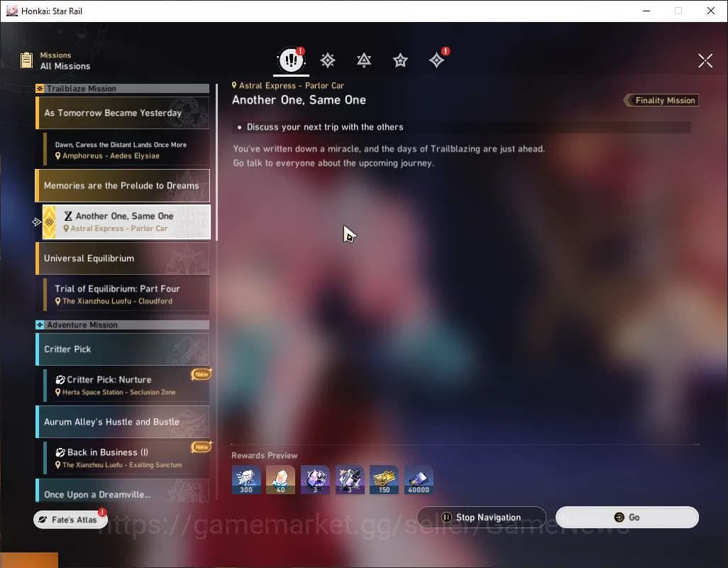View the 150 gold item reward icon

[x=384, y=479]
